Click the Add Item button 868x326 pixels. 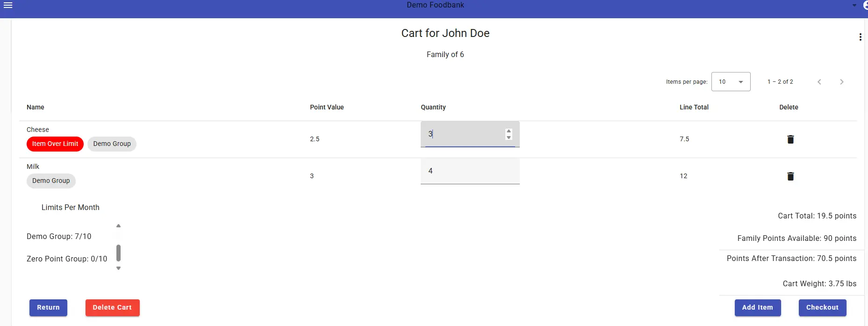tap(757, 308)
